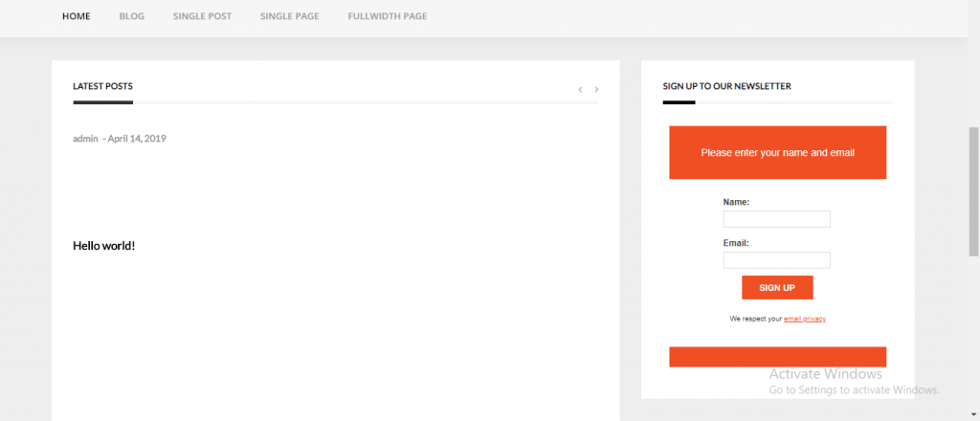Screen dimensions: 980x421
Task: Focus the Email input field
Action: (x=777, y=260)
